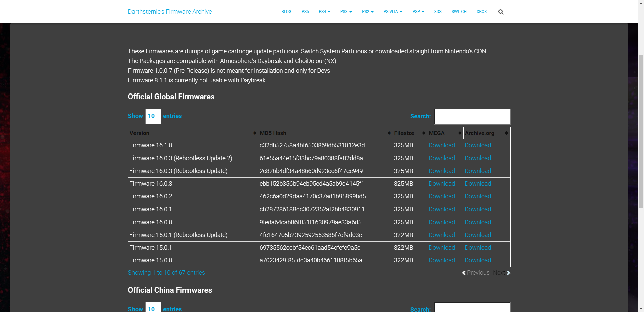Click the scrollbar down arrow
This screenshot has width=644, height=312.
(641, 309)
